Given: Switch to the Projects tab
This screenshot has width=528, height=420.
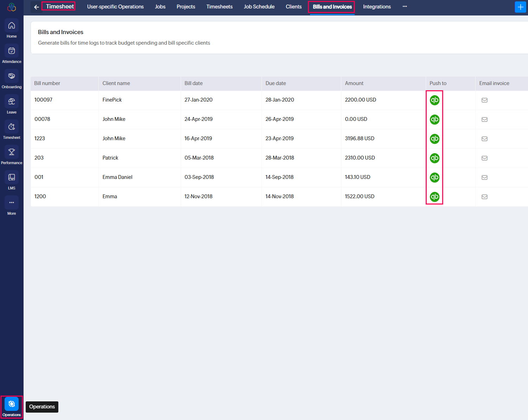Looking at the screenshot, I should point(186,7).
